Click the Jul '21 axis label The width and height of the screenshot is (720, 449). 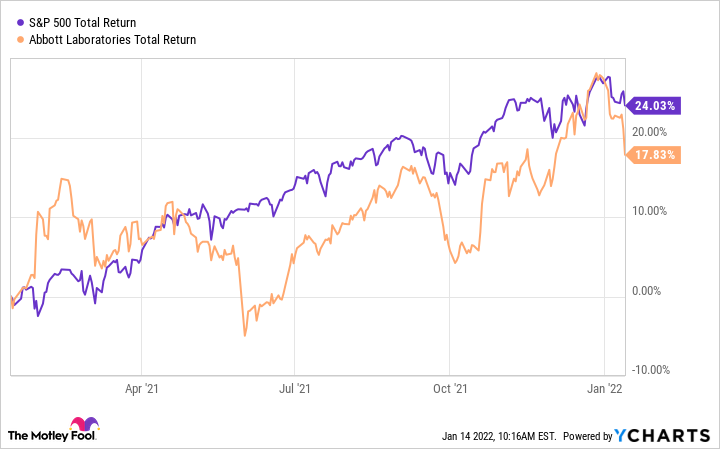pyautogui.click(x=295, y=389)
